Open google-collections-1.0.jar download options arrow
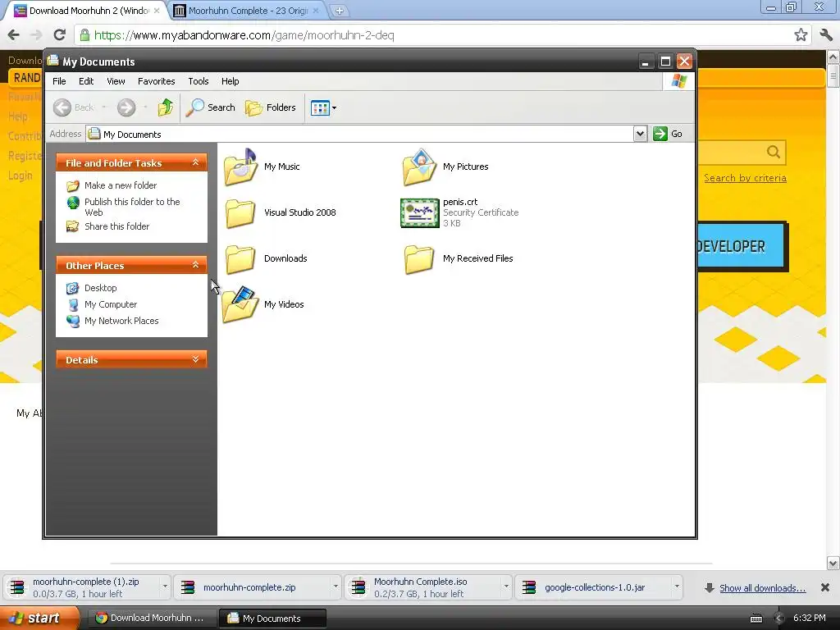840x630 pixels. (677, 587)
